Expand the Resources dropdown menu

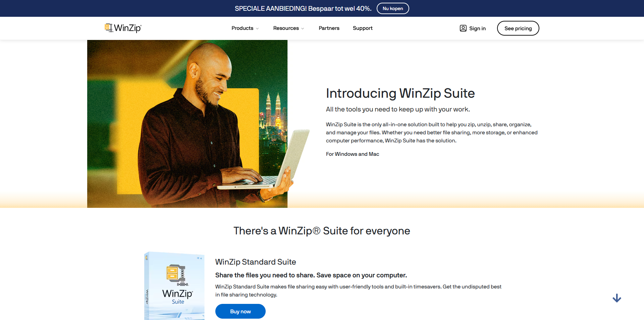coord(288,28)
